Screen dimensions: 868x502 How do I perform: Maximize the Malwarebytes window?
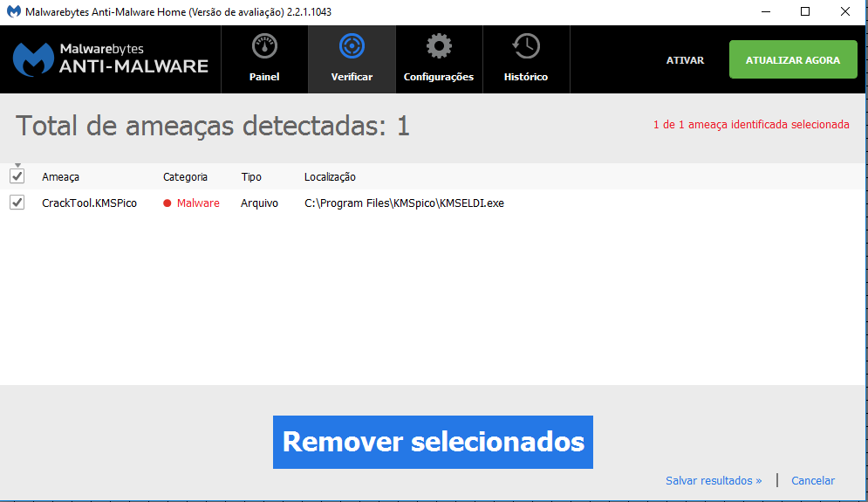point(805,11)
